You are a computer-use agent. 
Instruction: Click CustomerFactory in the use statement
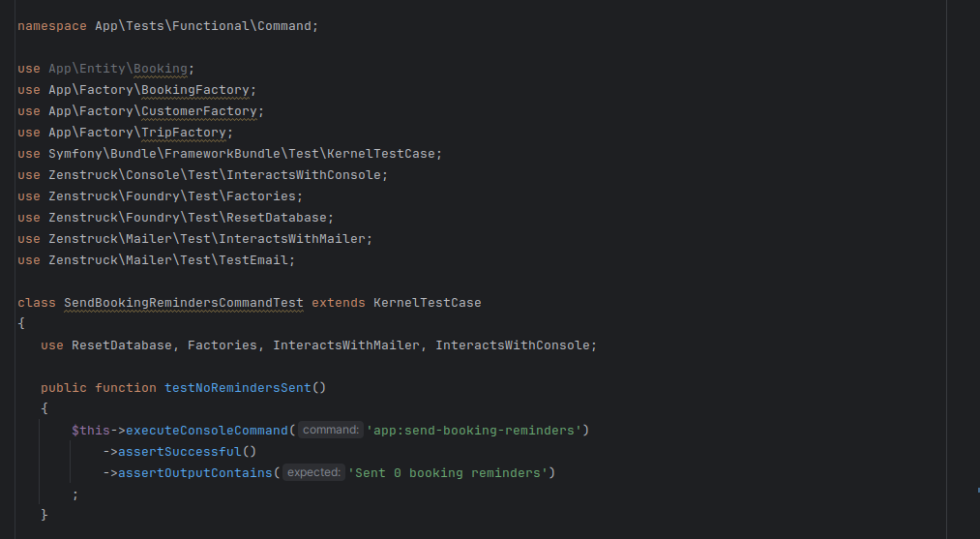pyautogui.click(x=198, y=111)
